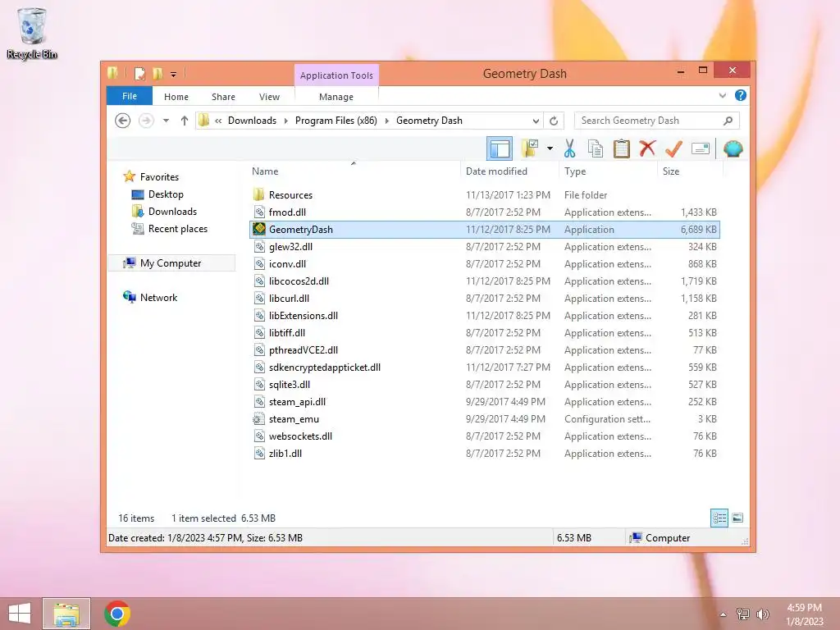Screen dimensions: 840x630
Task: Click File Explorer on the taskbar
Action: [66, 614]
